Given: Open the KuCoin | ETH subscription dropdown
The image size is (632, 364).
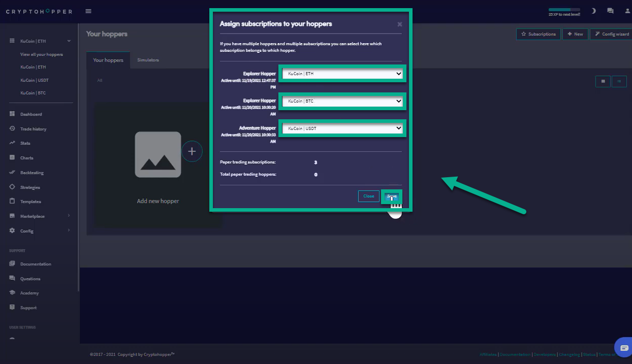Looking at the screenshot, I should tap(342, 74).
